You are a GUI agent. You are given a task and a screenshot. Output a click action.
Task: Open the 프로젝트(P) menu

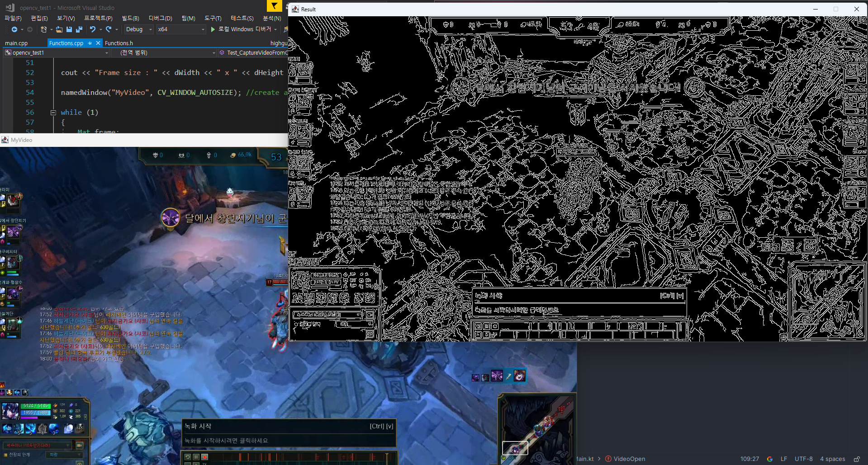tap(98, 18)
